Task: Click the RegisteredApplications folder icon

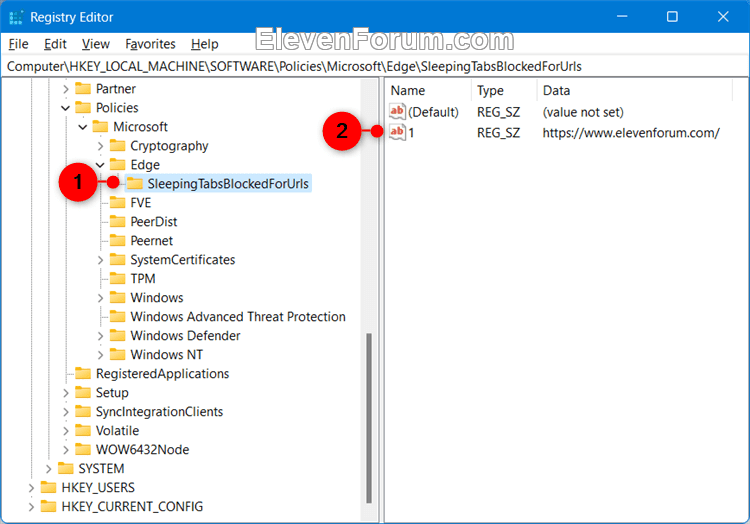Action: (x=83, y=373)
